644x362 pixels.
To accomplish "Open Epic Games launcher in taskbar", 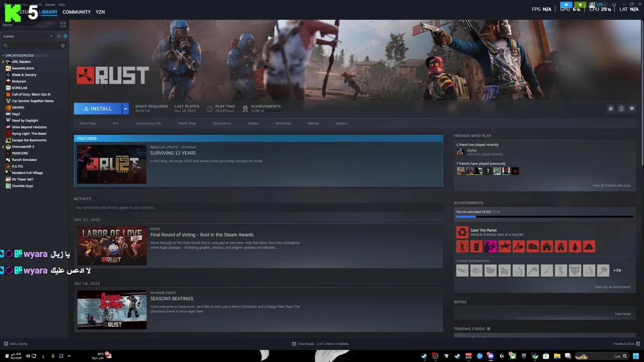I will tap(524, 356).
